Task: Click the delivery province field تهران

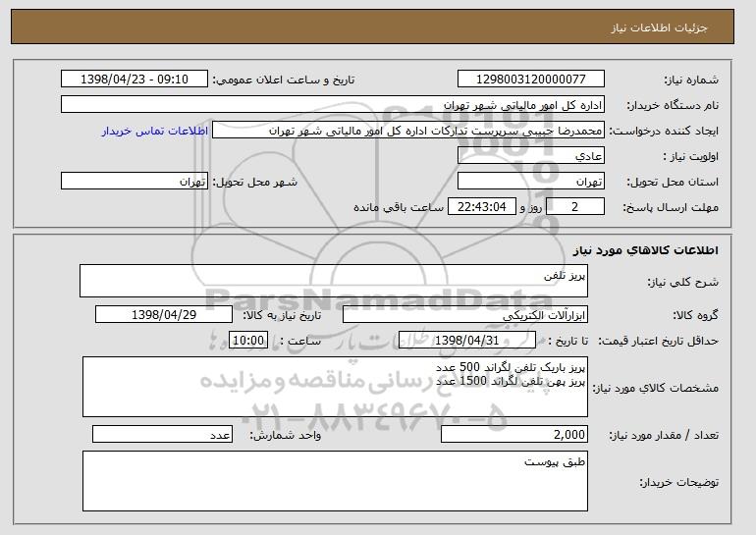Action: (531, 182)
